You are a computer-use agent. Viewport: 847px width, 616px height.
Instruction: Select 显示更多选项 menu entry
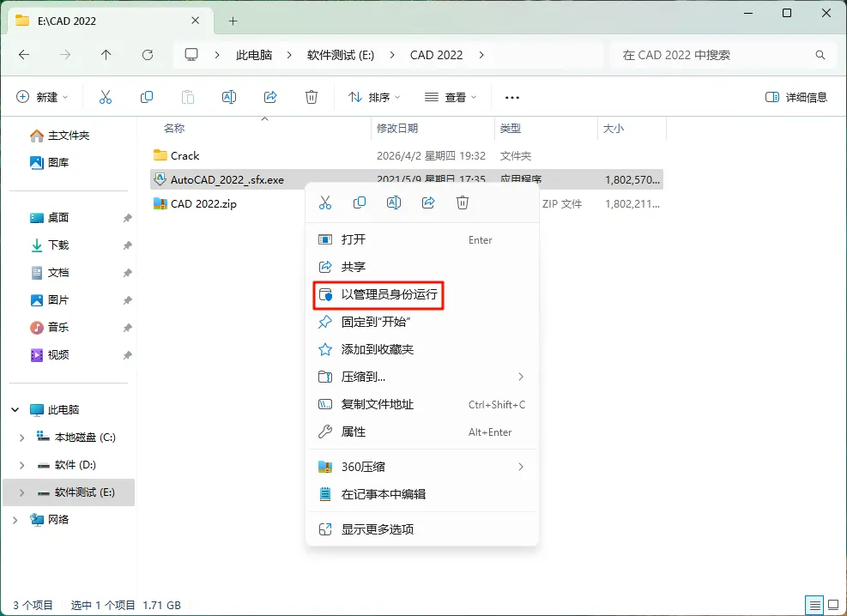[x=422, y=529]
